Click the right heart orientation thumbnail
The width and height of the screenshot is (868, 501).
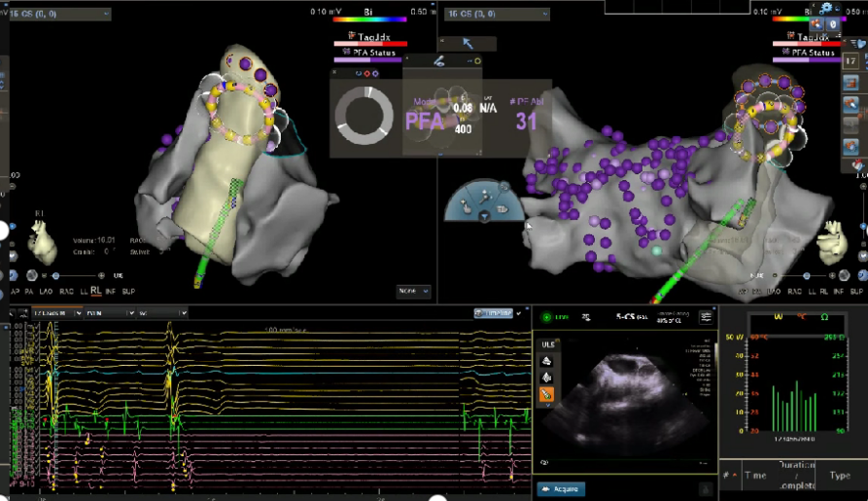(835, 241)
